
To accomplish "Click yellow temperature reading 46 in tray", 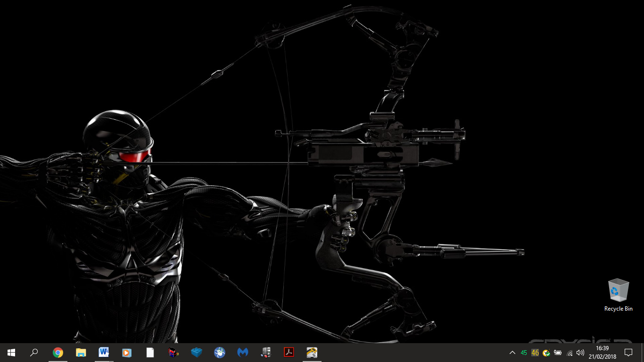I will click(x=535, y=353).
